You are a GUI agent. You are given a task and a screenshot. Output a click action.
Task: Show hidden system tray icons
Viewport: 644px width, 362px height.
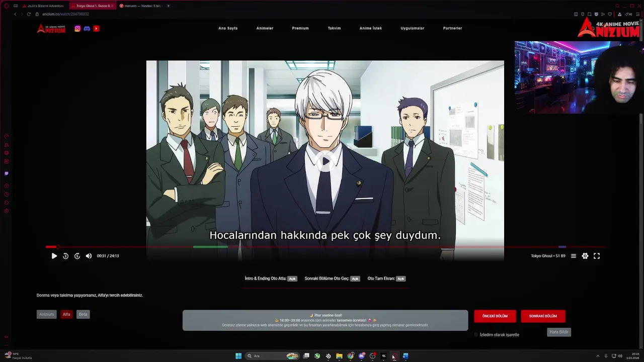[x=598, y=356]
